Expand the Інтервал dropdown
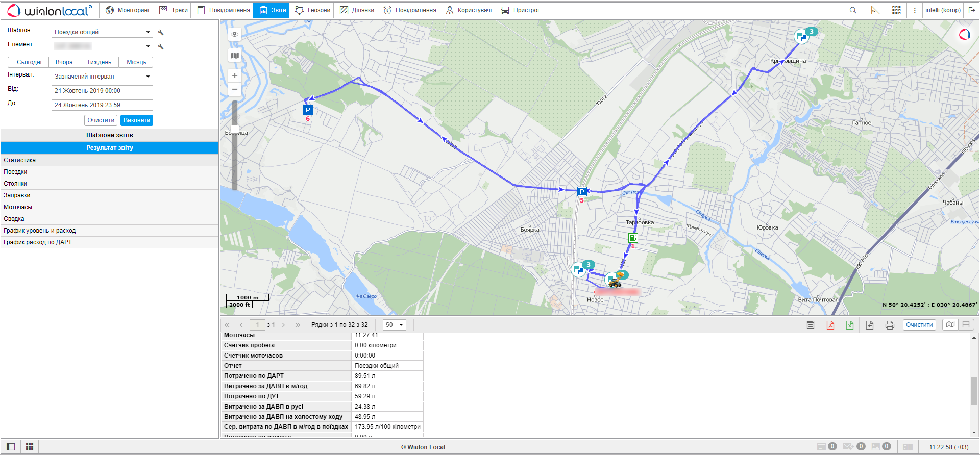980x455 pixels. pyautogui.click(x=102, y=77)
